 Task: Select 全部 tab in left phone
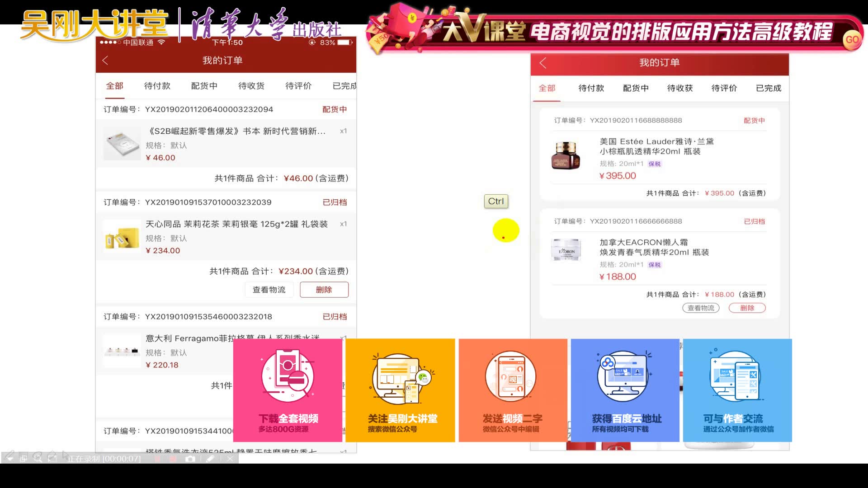[x=115, y=86]
